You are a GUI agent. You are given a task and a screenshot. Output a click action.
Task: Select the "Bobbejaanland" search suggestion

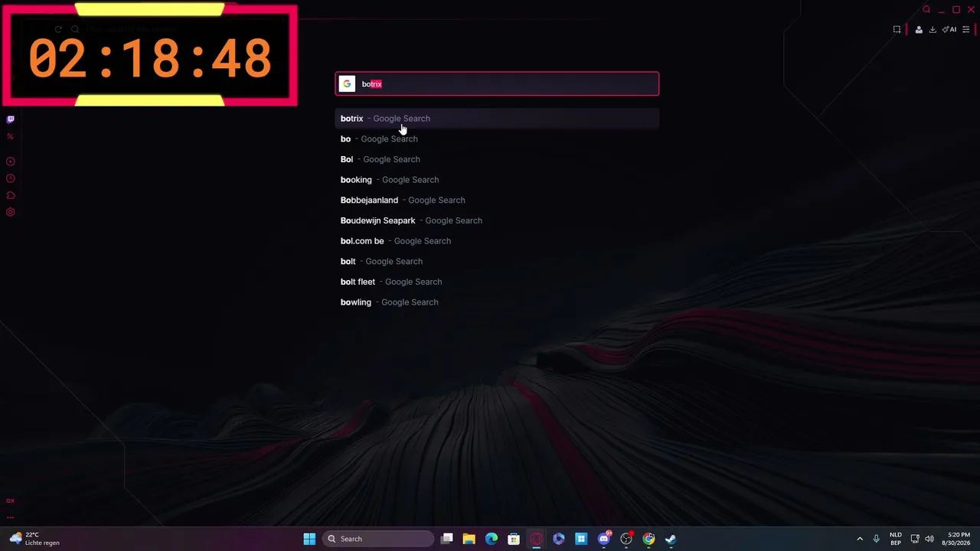pyautogui.click(x=497, y=201)
